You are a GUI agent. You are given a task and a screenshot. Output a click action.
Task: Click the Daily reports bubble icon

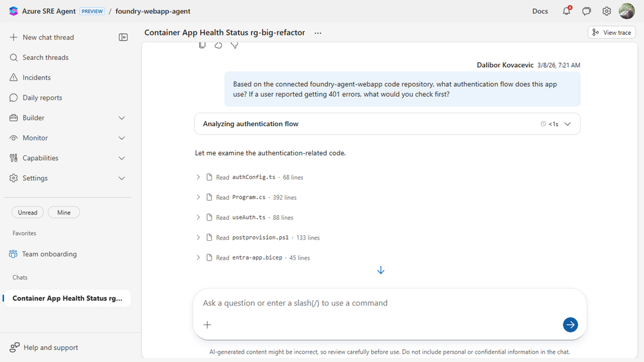pos(14,98)
